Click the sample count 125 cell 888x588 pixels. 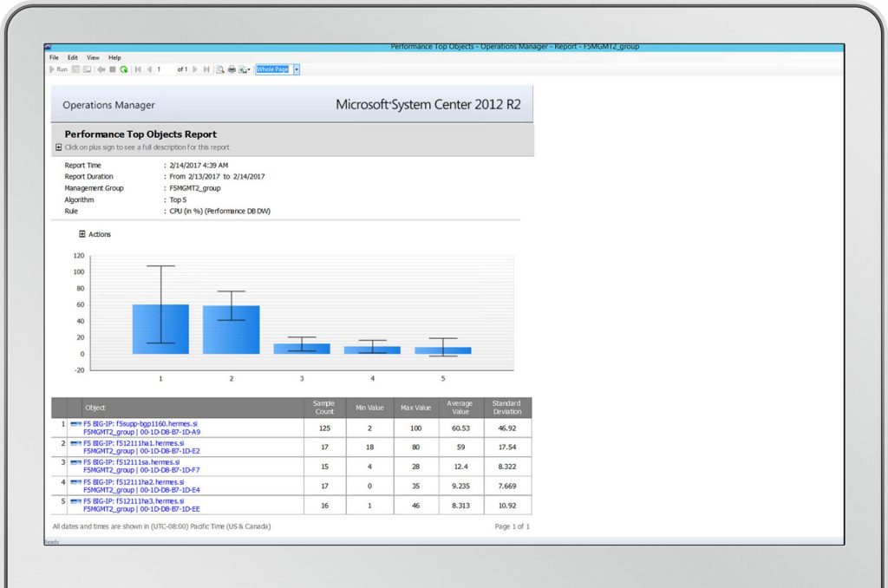point(324,428)
